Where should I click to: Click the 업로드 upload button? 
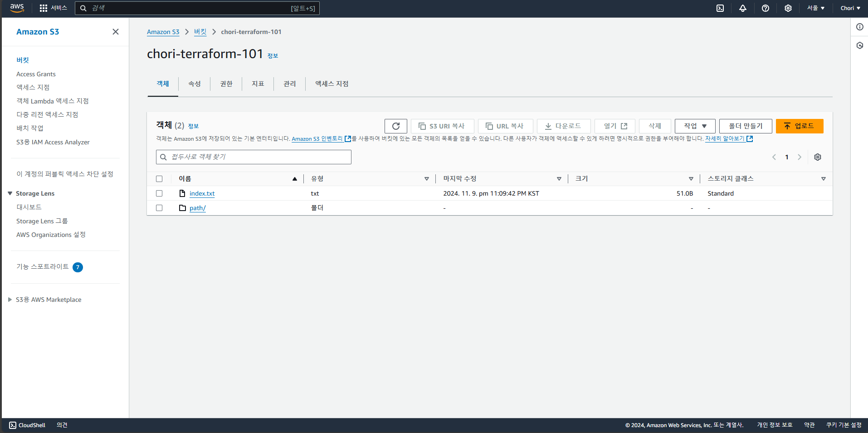[800, 126]
